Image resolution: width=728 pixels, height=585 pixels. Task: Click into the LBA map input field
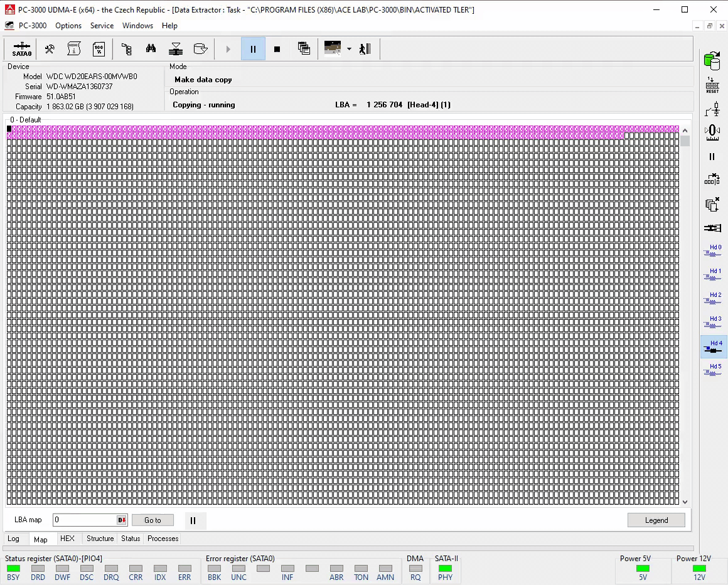pos(84,520)
